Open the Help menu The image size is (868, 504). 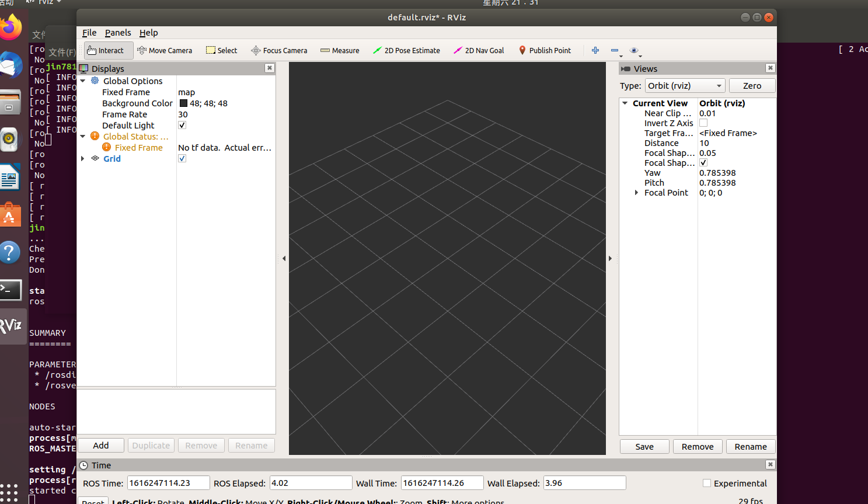pyautogui.click(x=148, y=33)
